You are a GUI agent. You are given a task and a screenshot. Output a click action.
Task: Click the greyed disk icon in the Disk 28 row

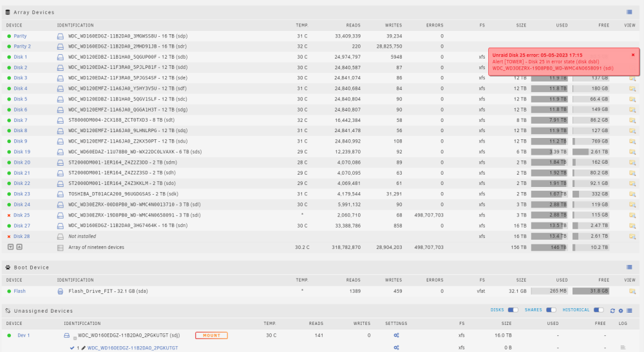point(60,237)
